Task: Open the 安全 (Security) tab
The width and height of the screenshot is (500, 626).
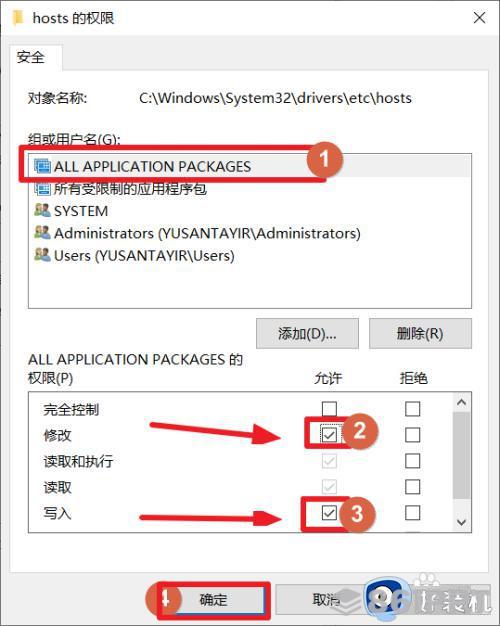Action: (x=31, y=57)
